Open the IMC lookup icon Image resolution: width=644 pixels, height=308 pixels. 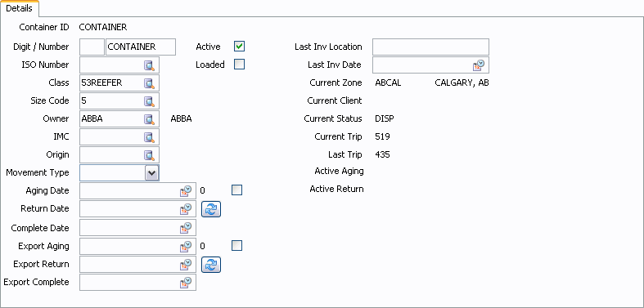tap(149, 137)
